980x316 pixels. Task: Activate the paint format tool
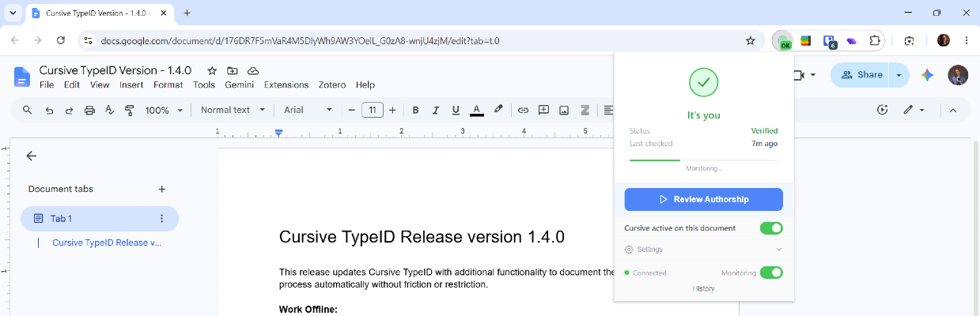click(x=130, y=110)
